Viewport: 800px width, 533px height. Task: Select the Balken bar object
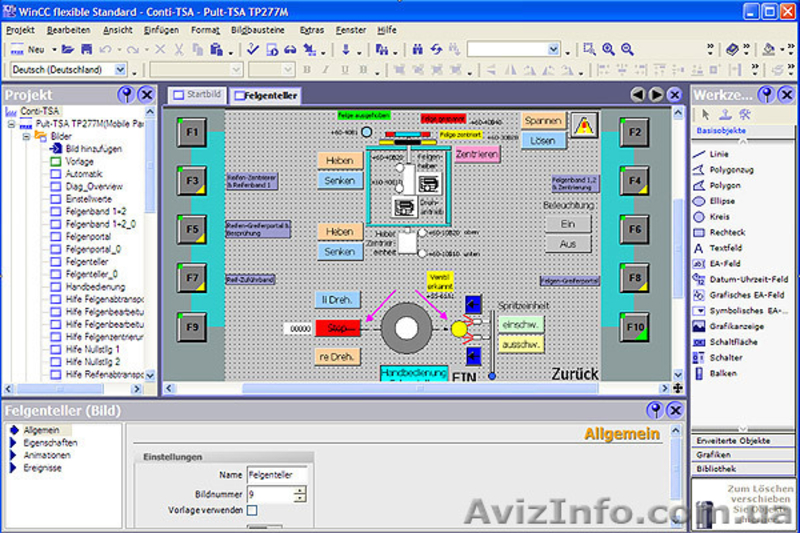pos(722,373)
